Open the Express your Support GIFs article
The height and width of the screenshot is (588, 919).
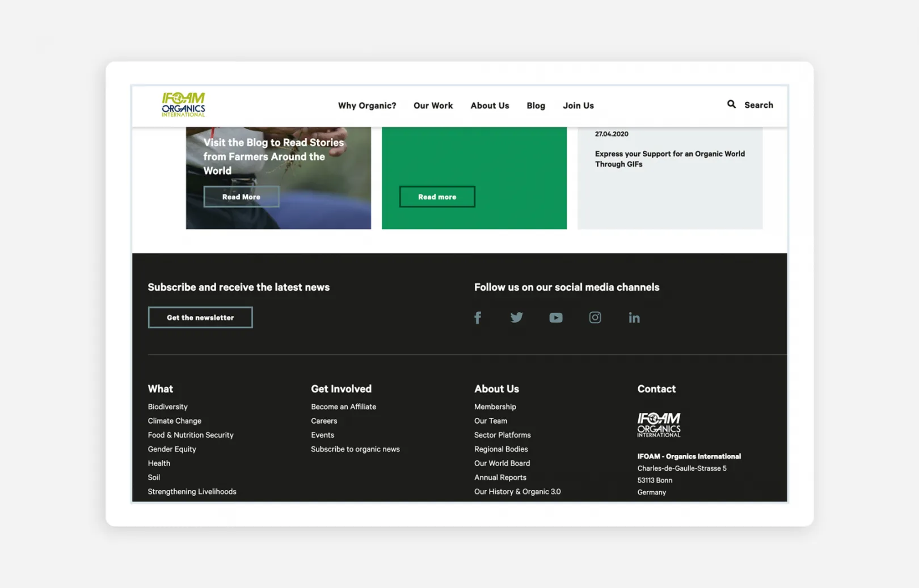[669, 159]
